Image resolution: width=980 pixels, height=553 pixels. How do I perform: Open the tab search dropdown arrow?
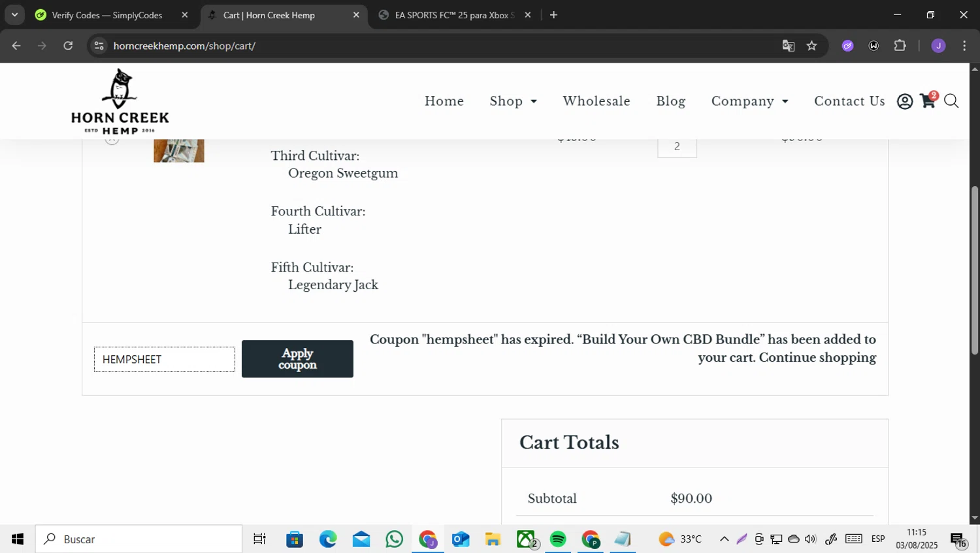(x=14, y=15)
